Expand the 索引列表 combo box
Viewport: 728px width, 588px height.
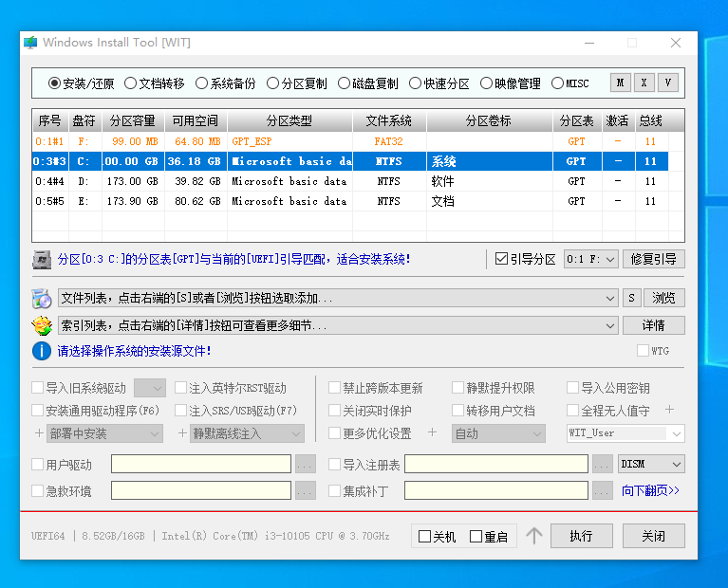[x=610, y=326]
